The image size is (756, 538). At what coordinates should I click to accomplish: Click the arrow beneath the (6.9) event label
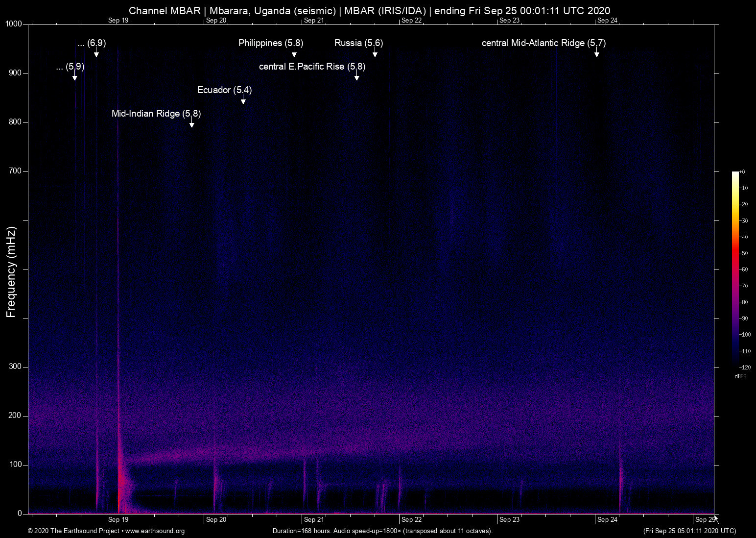(x=96, y=53)
